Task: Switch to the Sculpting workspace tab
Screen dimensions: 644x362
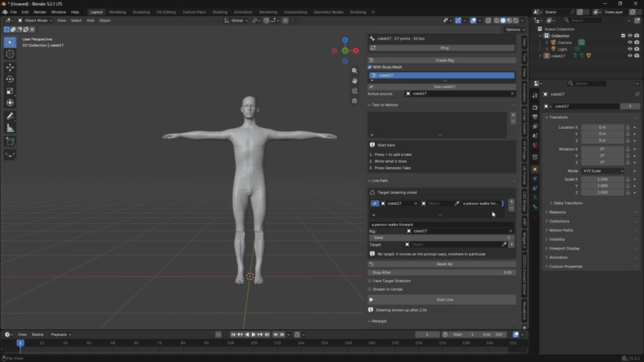Action: click(x=141, y=12)
